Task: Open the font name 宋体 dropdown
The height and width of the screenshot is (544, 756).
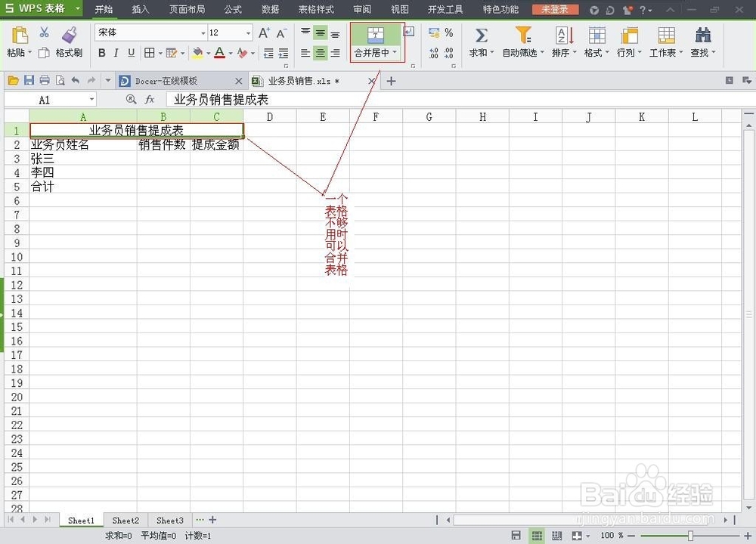Action: point(203,32)
